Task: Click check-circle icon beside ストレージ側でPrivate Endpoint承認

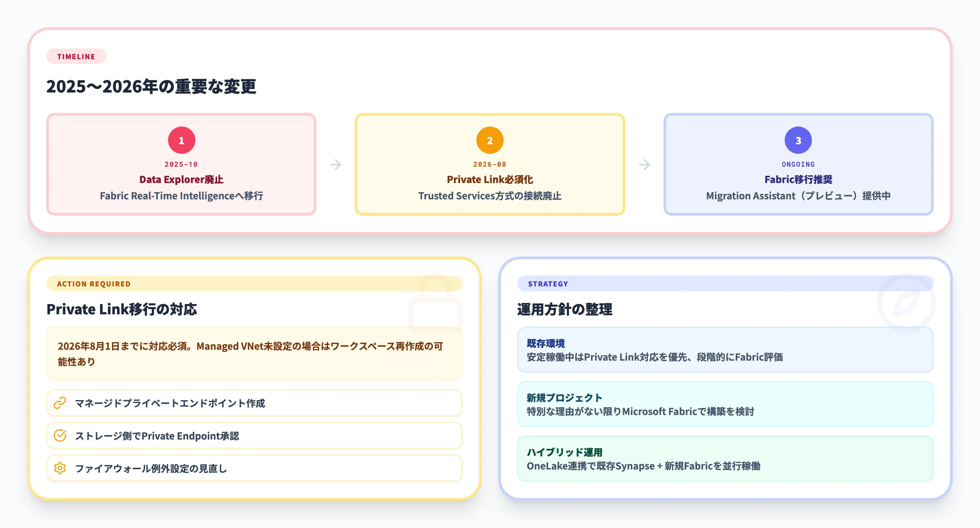Action: (x=60, y=435)
